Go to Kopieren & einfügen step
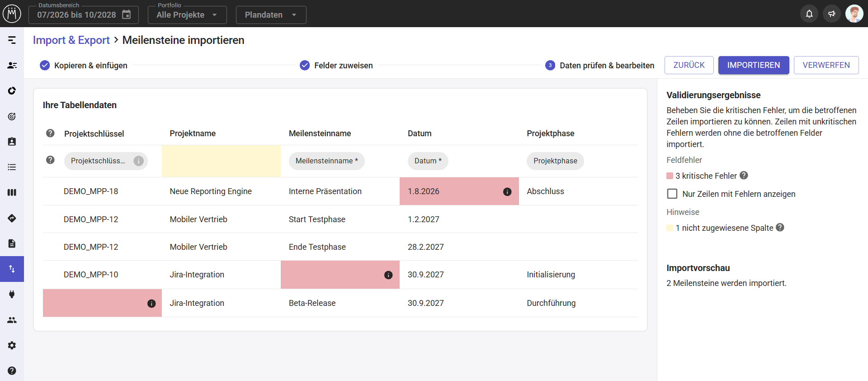The width and height of the screenshot is (868, 381). (x=84, y=66)
